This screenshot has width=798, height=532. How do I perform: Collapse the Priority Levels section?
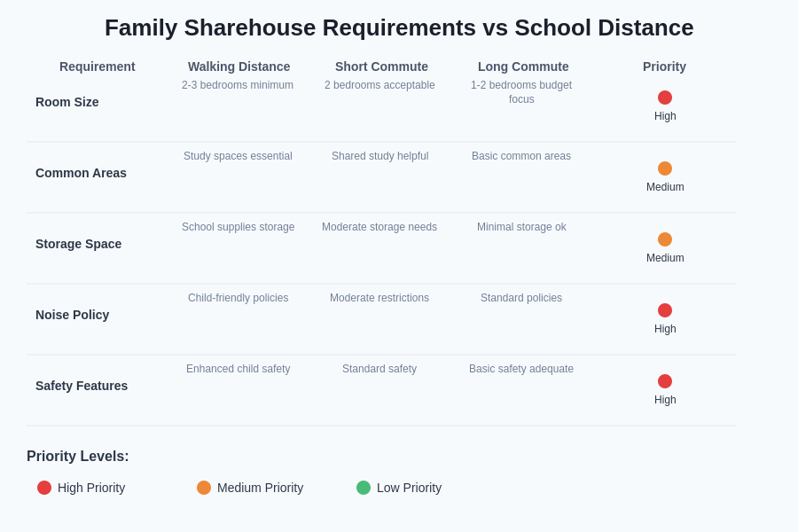pyautogui.click(x=78, y=456)
